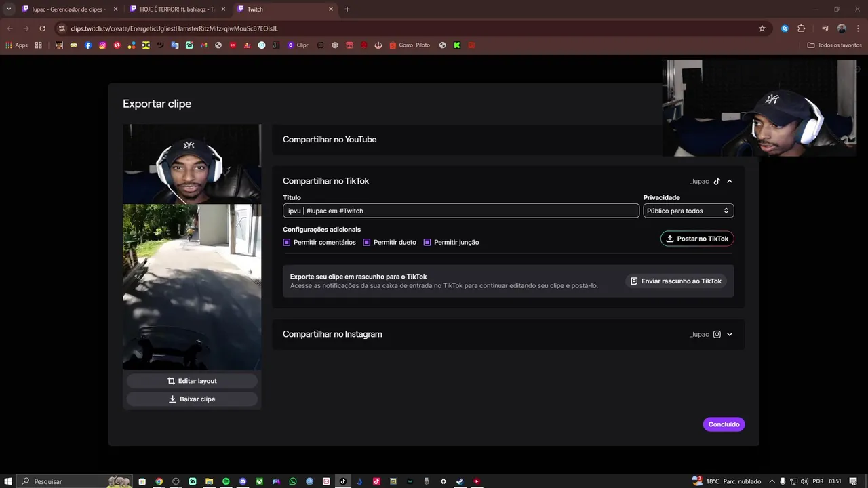Click the address bar URL
The height and width of the screenshot is (488, 868).
point(174,28)
